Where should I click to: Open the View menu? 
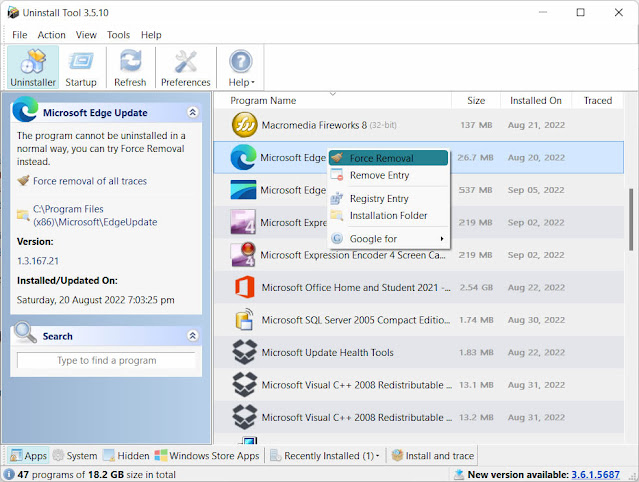click(x=86, y=35)
